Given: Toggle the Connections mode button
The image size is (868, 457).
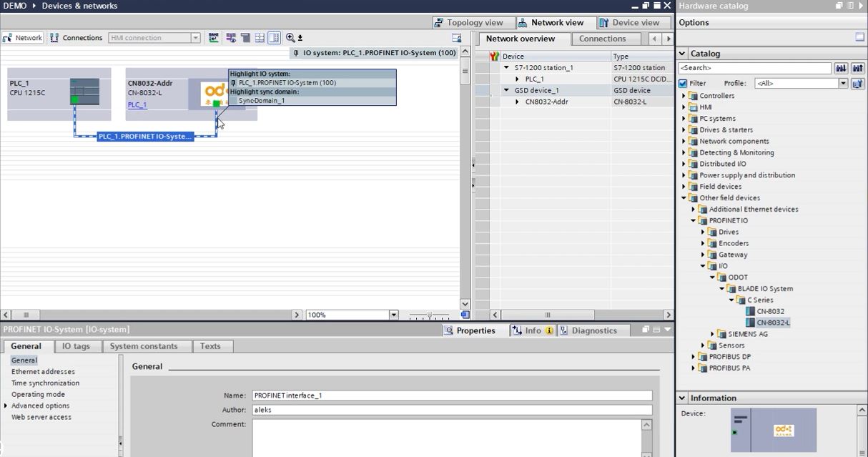Looking at the screenshot, I should coord(76,38).
